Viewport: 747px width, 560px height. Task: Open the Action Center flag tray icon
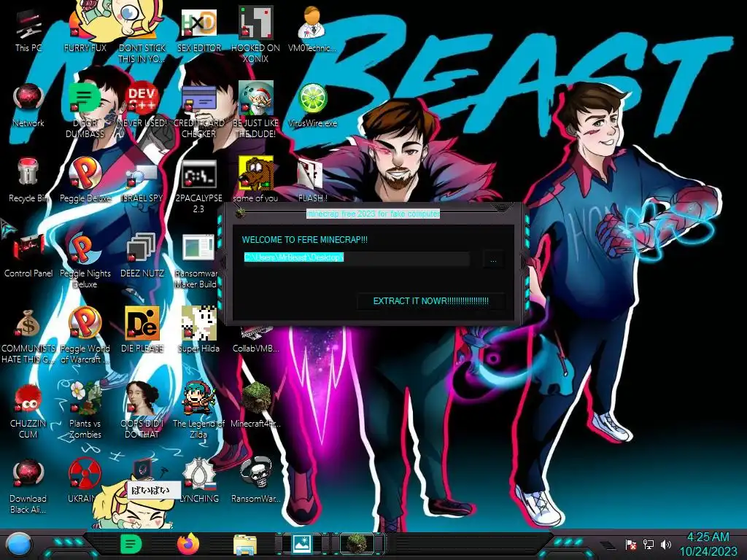point(631,544)
